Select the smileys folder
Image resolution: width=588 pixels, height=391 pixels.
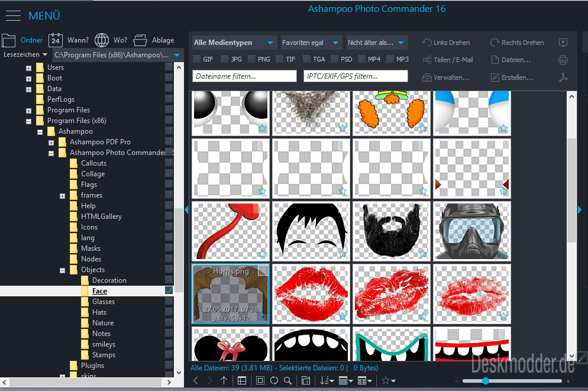(104, 344)
